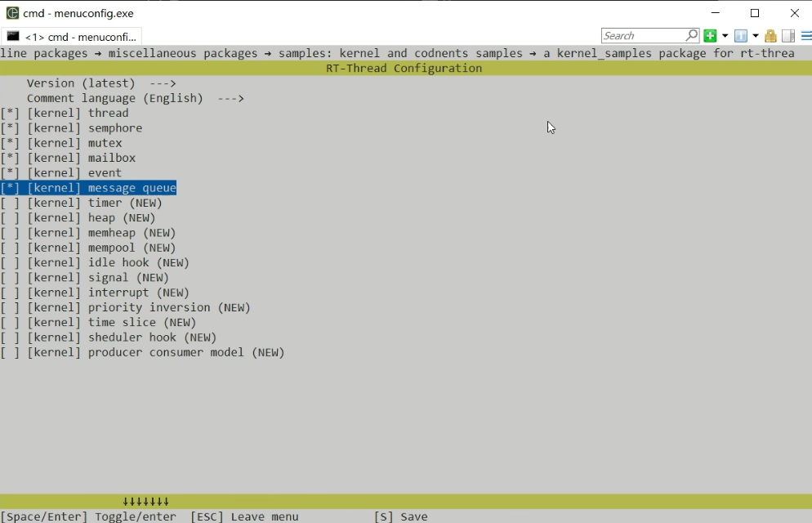Toggle the scrollbar panel icon in the toolbar
The width and height of the screenshot is (812, 523).
(x=788, y=36)
